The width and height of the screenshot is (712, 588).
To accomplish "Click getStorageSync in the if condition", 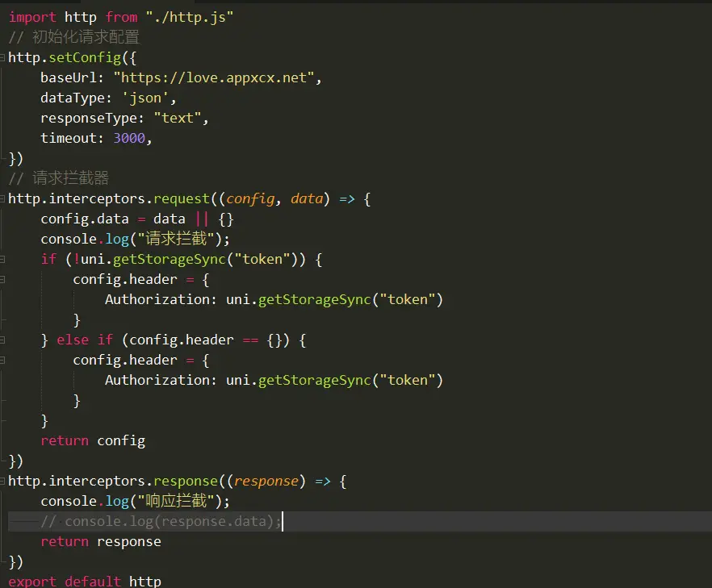I will click(x=170, y=260).
